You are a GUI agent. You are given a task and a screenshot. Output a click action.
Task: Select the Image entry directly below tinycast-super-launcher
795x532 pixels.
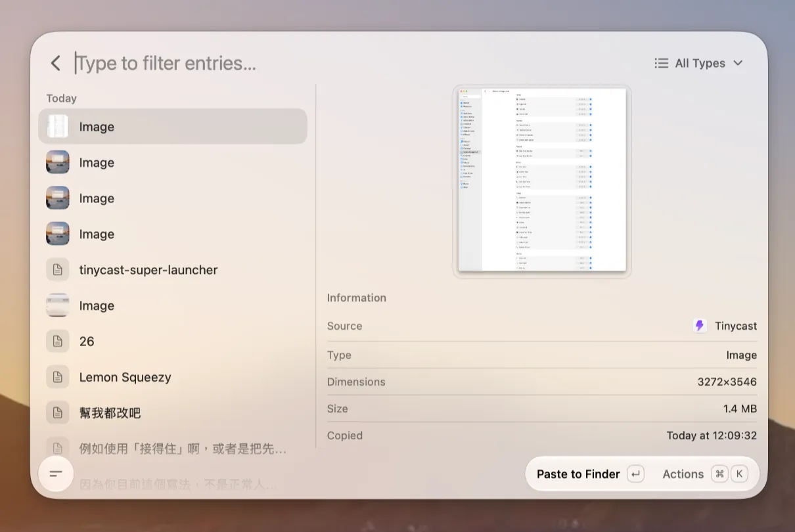[x=173, y=305]
